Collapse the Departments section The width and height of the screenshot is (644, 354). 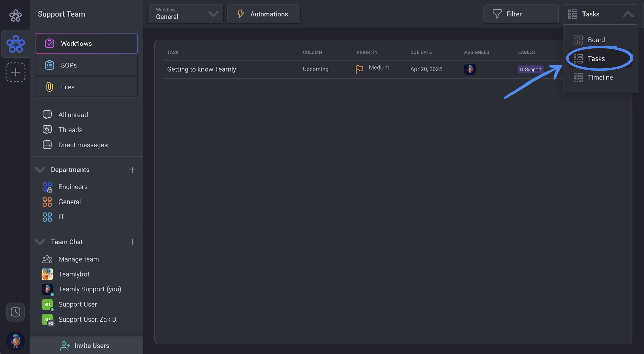(40, 170)
